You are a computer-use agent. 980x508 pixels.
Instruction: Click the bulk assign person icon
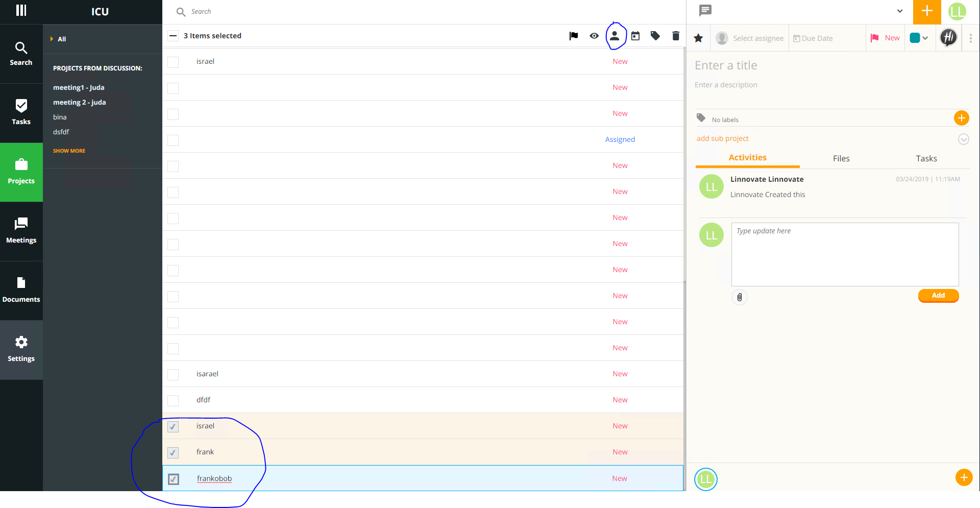point(615,36)
